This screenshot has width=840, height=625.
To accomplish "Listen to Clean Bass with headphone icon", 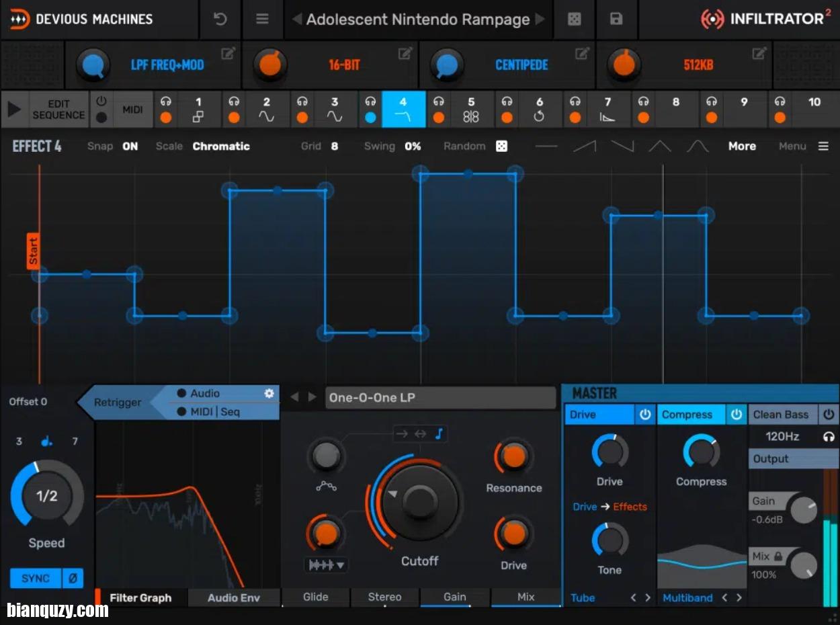I will [829, 437].
